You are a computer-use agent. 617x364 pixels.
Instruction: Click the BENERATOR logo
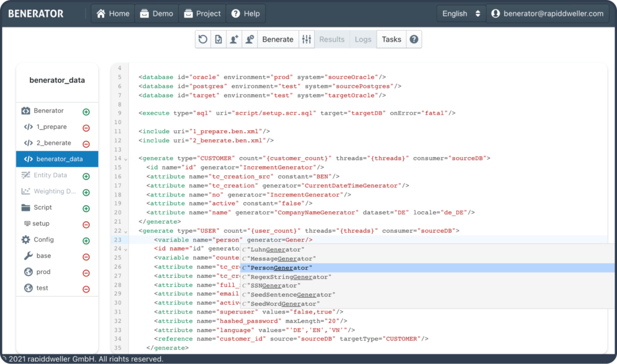[x=36, y=14]
